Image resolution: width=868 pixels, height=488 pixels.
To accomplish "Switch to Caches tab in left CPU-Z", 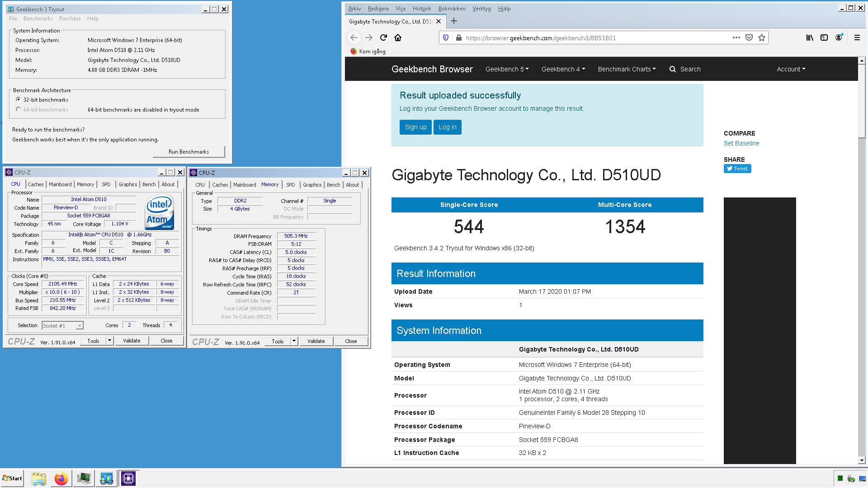I will tap(36, 184).
